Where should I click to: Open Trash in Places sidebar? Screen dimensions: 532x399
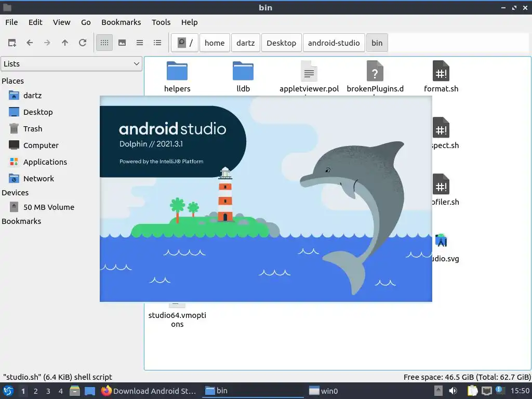(x=33, y=129)
